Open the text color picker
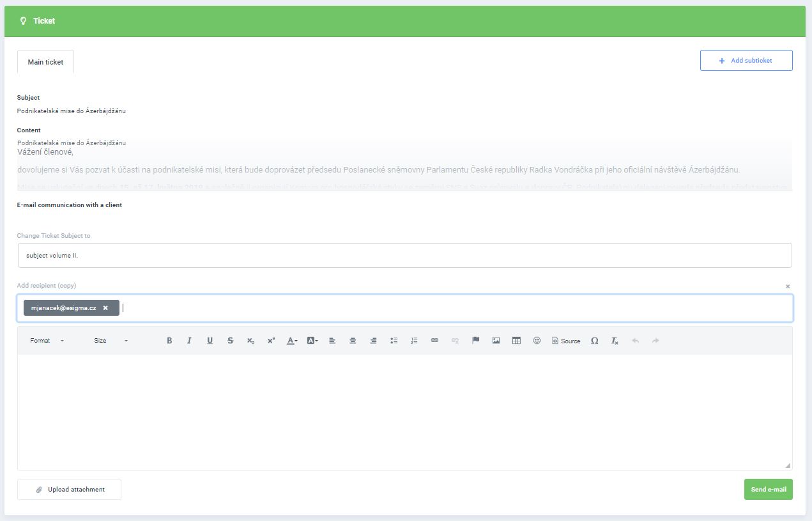Image resolution: width=812 pixels, height=521 pixels. [x=291, y=341]
